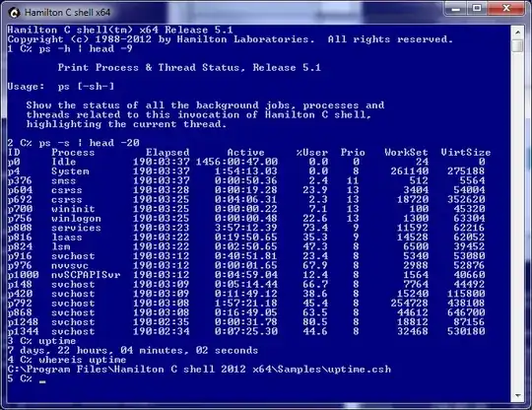This screenshot has height=410, width=532.
Task: Click the uptime.csh path output line
Action: click(x=199, y=369)
